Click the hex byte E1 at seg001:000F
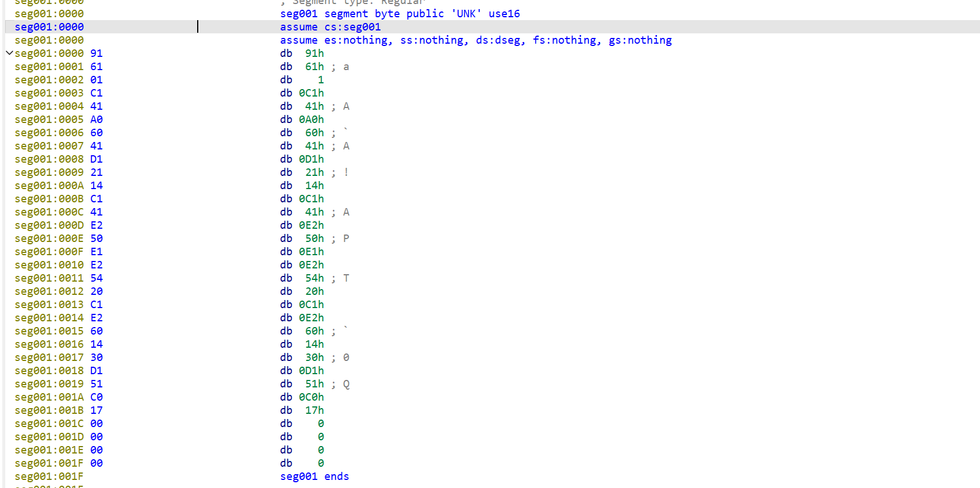 coord(97,252)
